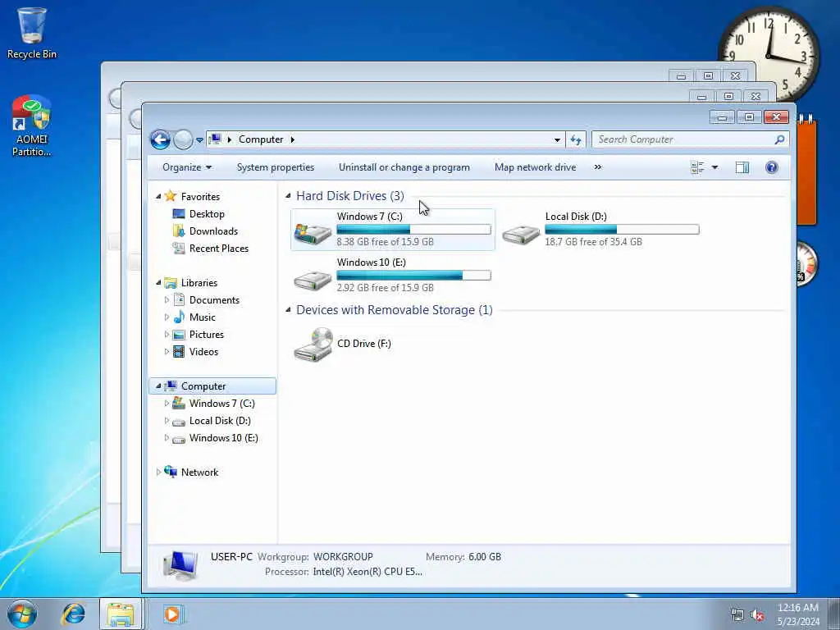This screenshot has width=840, height=630.
Task: Select Map network drive
Action: [535, 167]
